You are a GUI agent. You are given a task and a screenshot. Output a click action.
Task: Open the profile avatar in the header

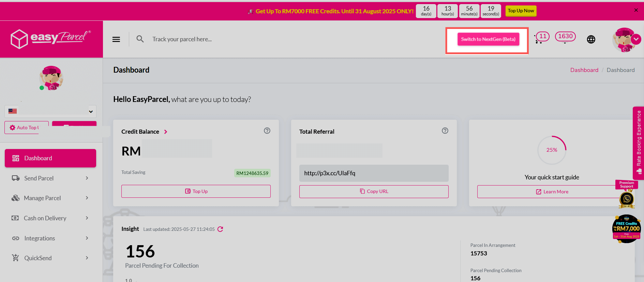click(x=624, y=40)
